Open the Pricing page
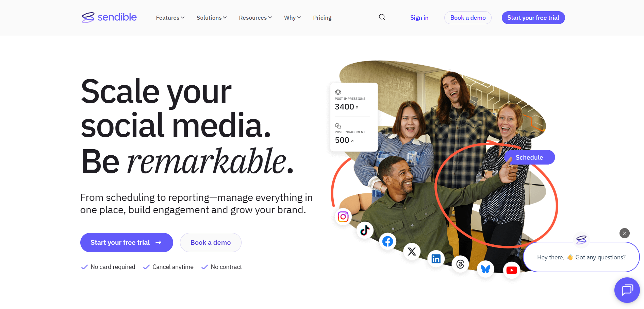The width and height of the screenshot is (644, 309). [322, 18]
